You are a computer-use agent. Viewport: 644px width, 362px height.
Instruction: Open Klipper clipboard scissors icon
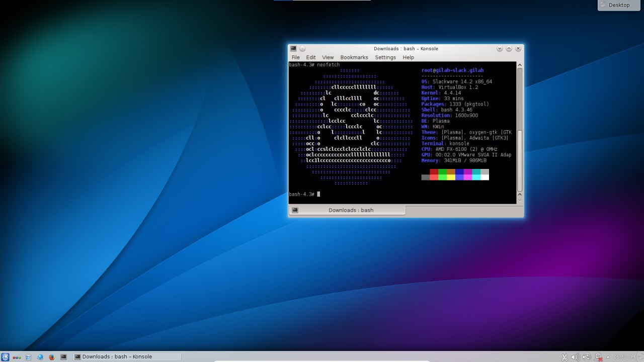(x=565, y=357)
